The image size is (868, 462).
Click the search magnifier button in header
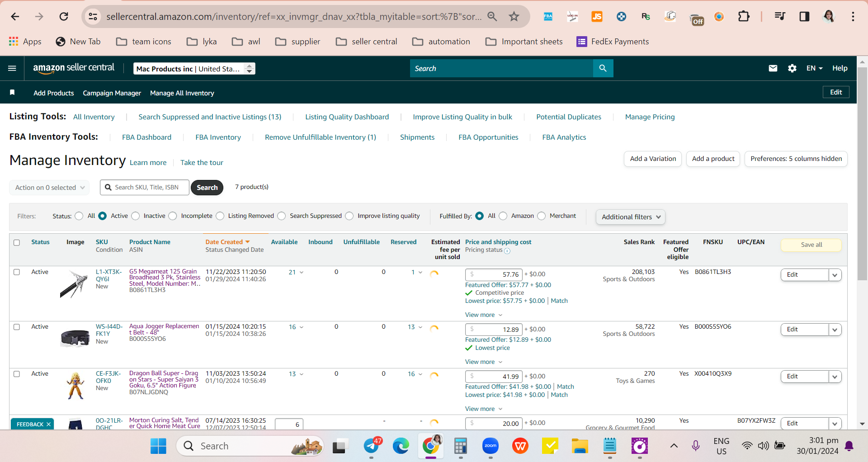[x=603, y=68]
